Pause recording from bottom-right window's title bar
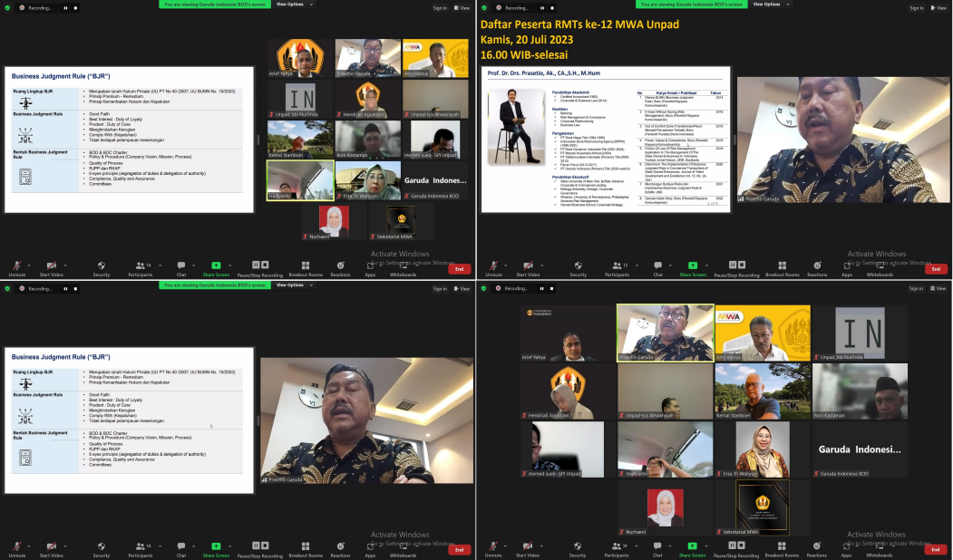 (541, 288)
